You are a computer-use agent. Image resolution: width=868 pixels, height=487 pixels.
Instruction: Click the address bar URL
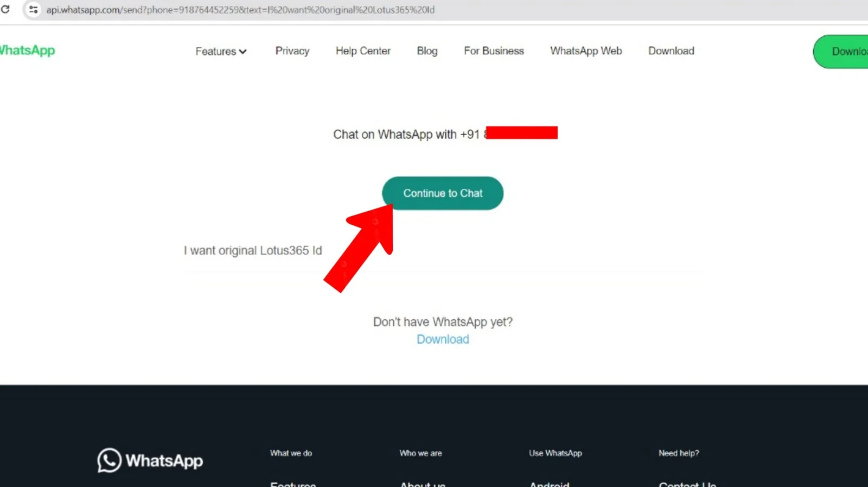[240, 10]
